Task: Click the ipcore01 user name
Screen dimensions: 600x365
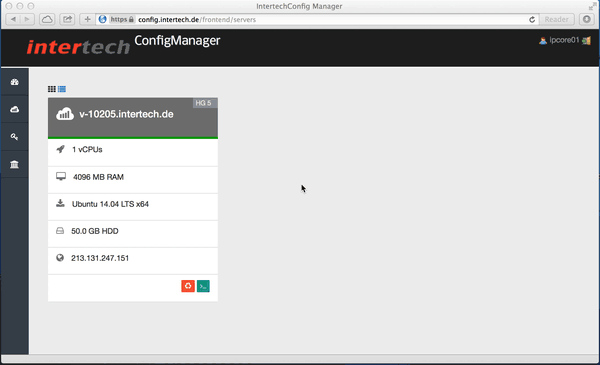Action: point(564,40)
